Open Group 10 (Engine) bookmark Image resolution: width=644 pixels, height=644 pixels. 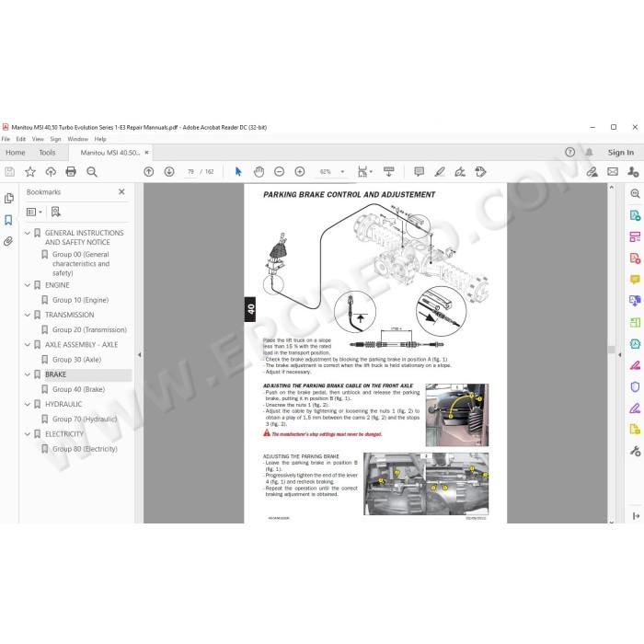click(81, 300)
